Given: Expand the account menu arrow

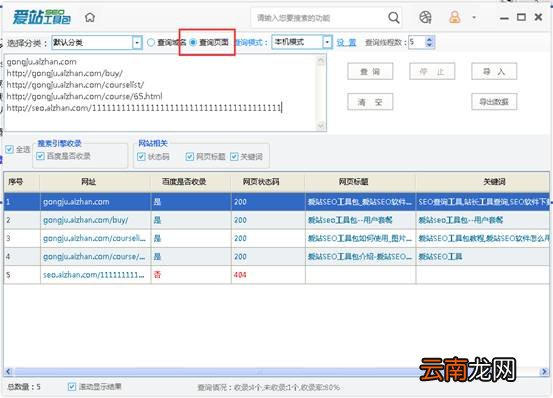Looking at the screenshot, I should click(474, 17).
